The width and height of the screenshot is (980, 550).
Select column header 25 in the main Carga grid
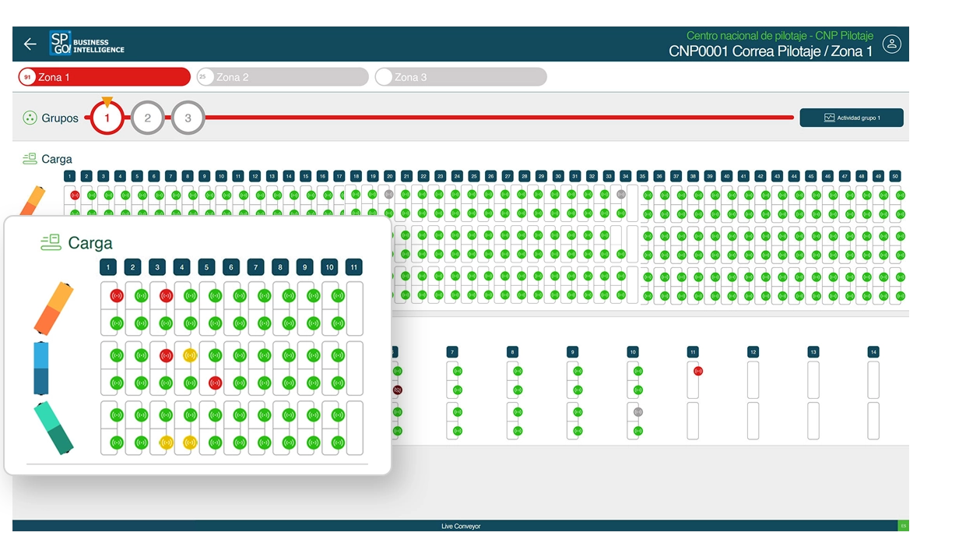(474, 176)
